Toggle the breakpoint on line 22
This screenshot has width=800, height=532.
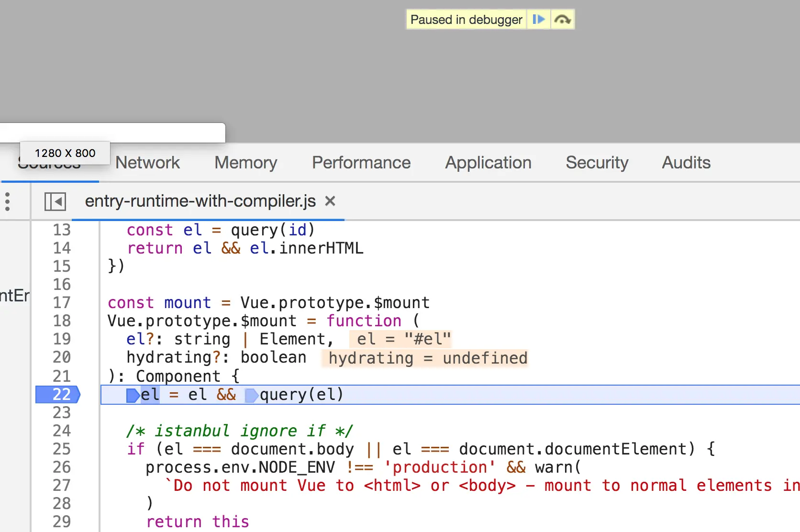(x=58, y=395)
